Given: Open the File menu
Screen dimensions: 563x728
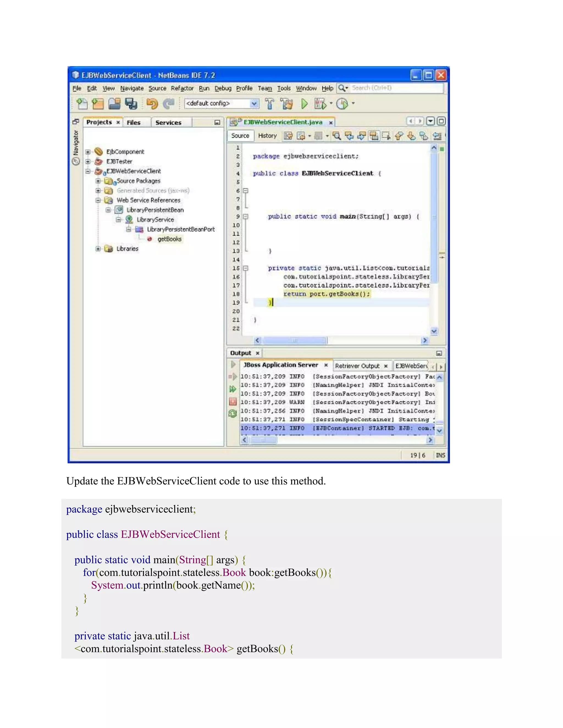Looking at the screenshot, I should [x=77, y=88].
